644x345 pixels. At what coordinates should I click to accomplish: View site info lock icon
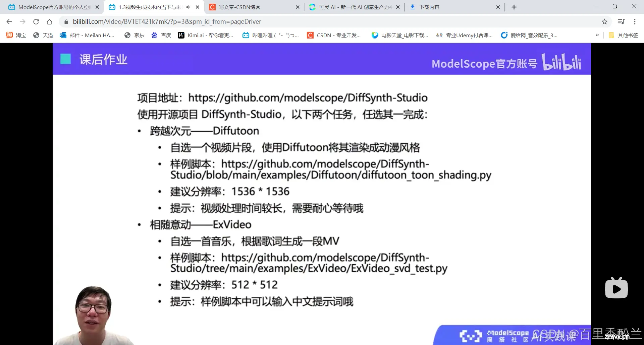66,22
